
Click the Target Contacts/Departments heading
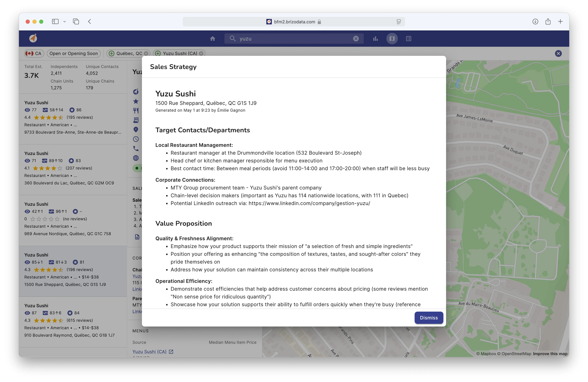[x=203, y=130]
